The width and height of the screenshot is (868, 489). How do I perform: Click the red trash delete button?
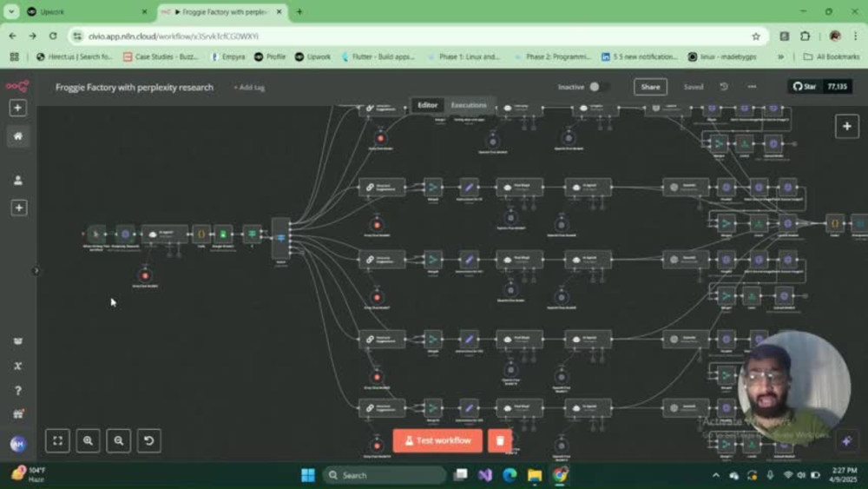[500, 441]
